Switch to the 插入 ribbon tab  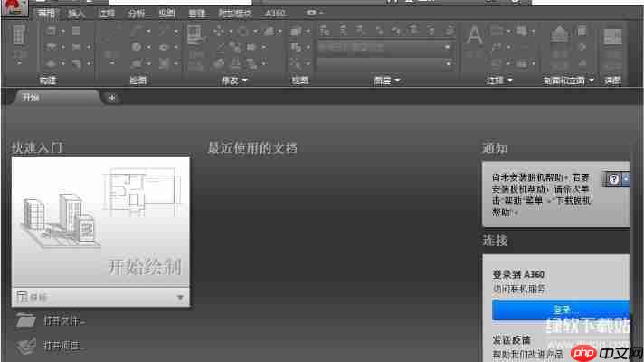76,14
